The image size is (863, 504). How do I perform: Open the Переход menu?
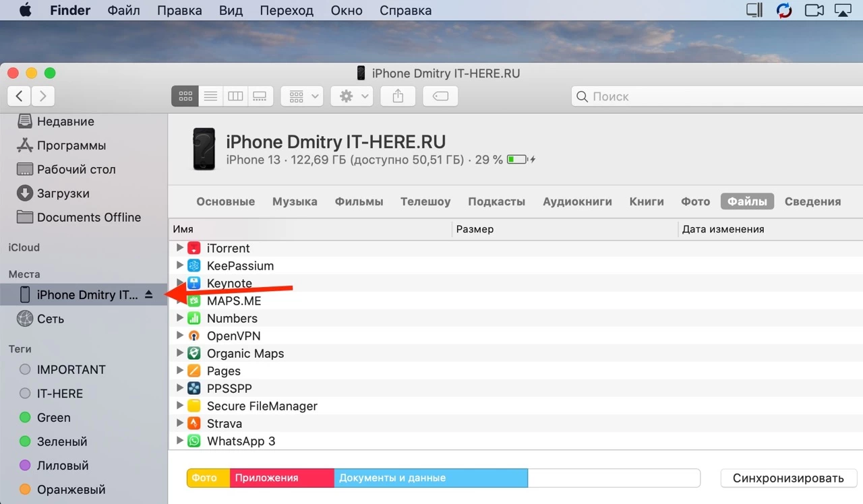point(288,11)
